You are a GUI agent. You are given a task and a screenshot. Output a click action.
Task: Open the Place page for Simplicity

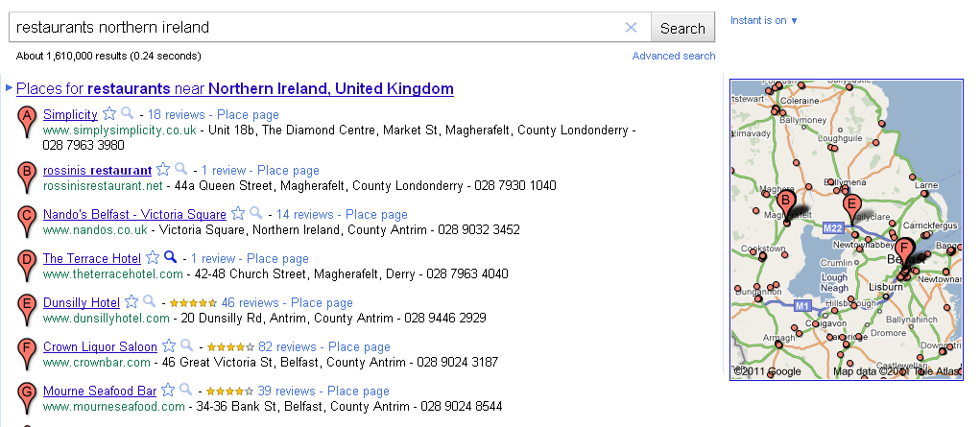(249, 114)
